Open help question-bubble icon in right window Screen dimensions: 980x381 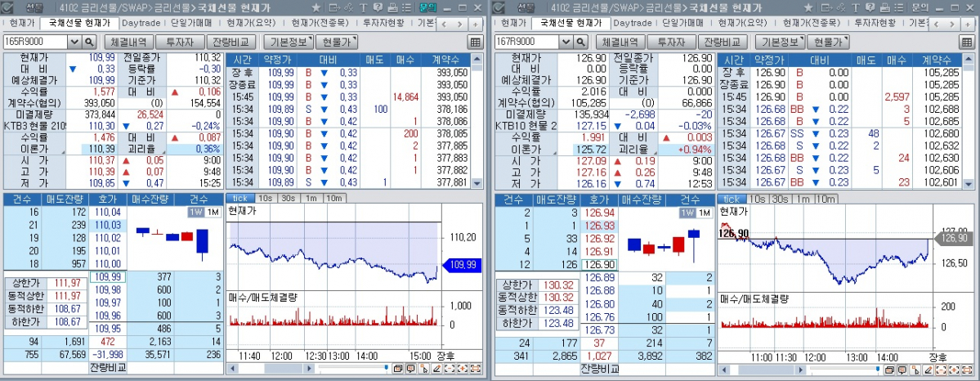tap(870, 8)
